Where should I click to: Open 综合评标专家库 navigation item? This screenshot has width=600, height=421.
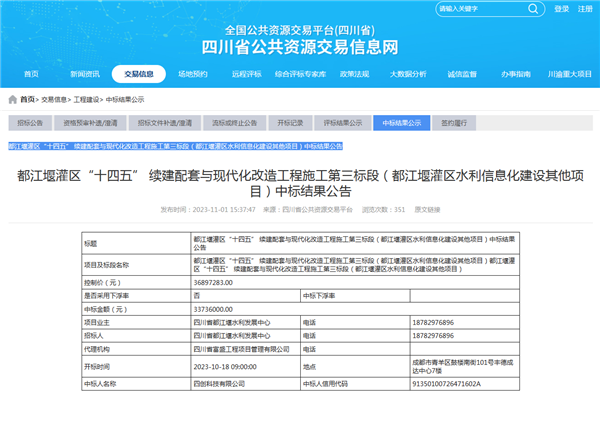(300, 74)
